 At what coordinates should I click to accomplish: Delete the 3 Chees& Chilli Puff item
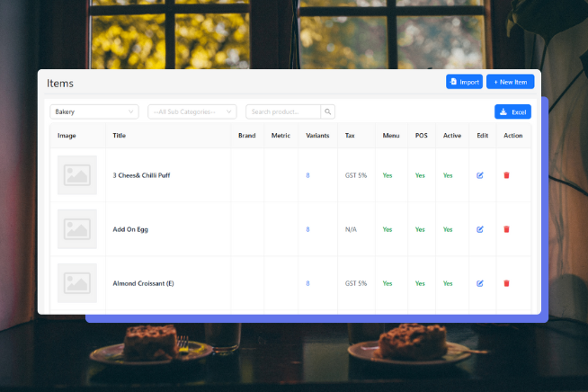[506, 175]
